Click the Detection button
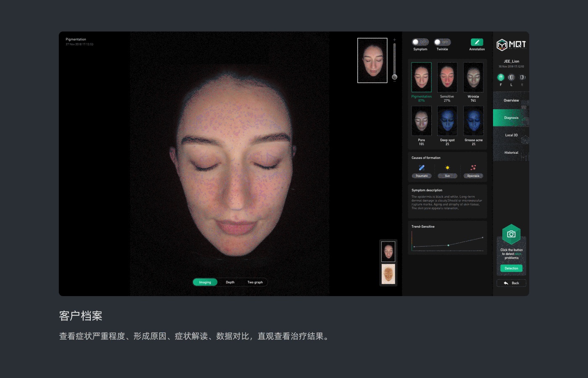The image size is (588, 378). click(511, 268)
